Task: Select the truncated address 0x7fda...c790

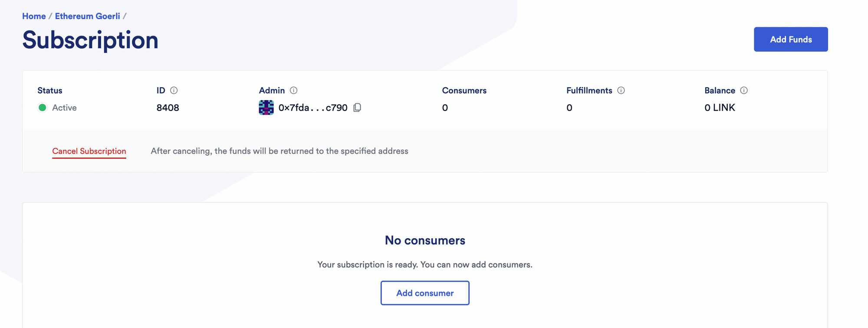Action: coord(312,108)
